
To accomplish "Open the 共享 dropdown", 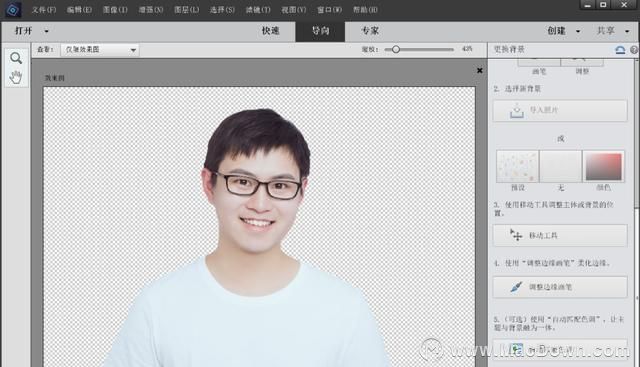I will tap(613, 31).
